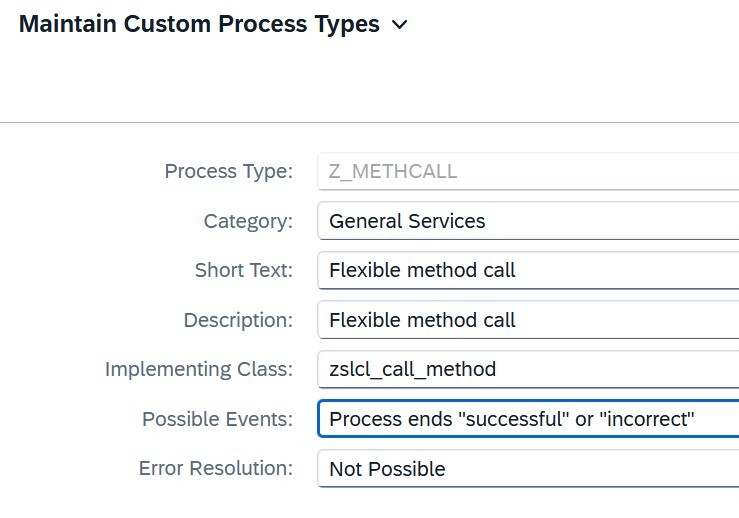This screenshot has height=518, width=739.
Task: Click the empty header area below the title
Action: (370, 85)
